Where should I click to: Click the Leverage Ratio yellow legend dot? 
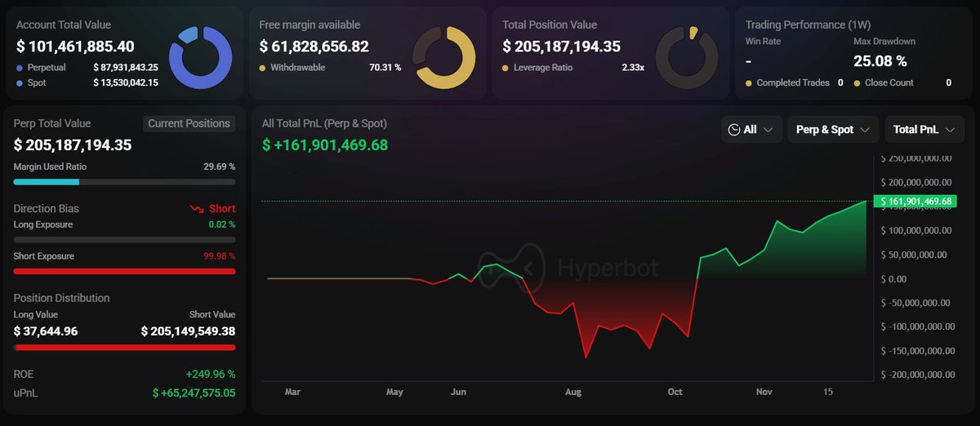point(506,68)
